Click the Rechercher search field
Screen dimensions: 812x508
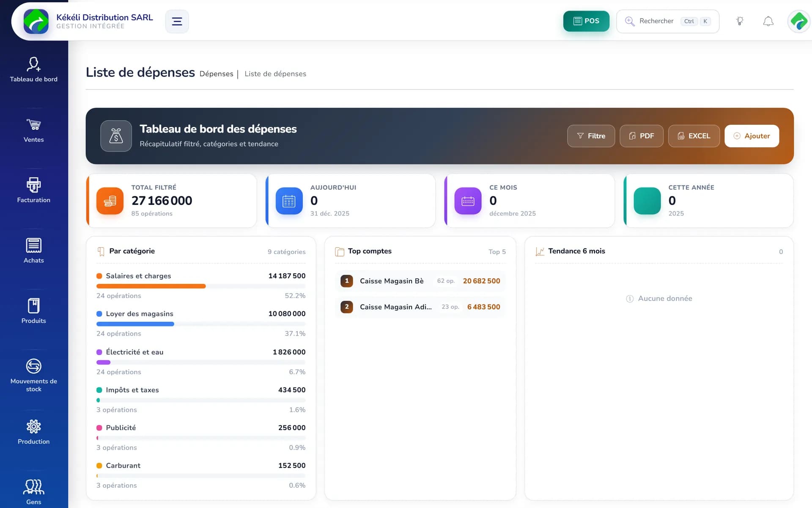tap(668, 21)
